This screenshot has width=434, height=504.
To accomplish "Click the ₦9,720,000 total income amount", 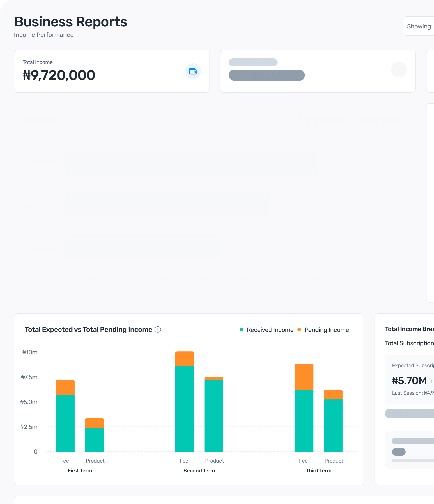I will [59, 75].
